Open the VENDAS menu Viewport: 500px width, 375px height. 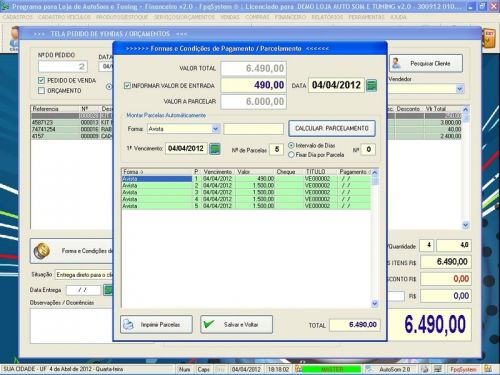230,17
